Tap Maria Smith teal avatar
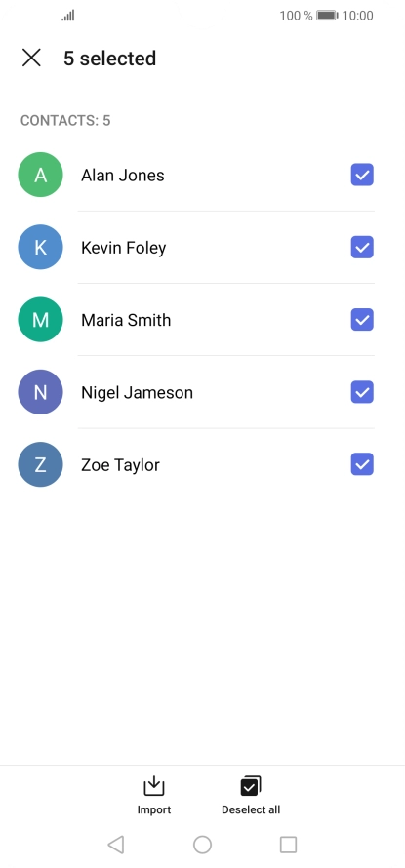Viewport: 405px width, 868px height. [40, 320]
